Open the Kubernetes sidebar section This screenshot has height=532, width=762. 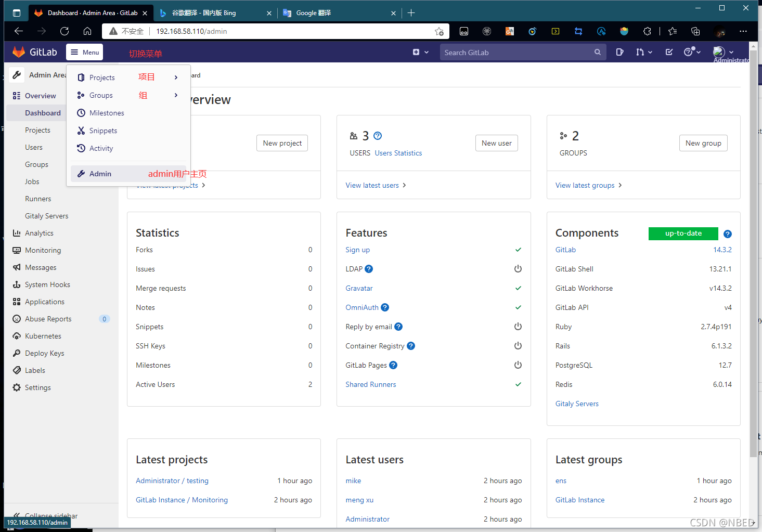coord(43,335)
